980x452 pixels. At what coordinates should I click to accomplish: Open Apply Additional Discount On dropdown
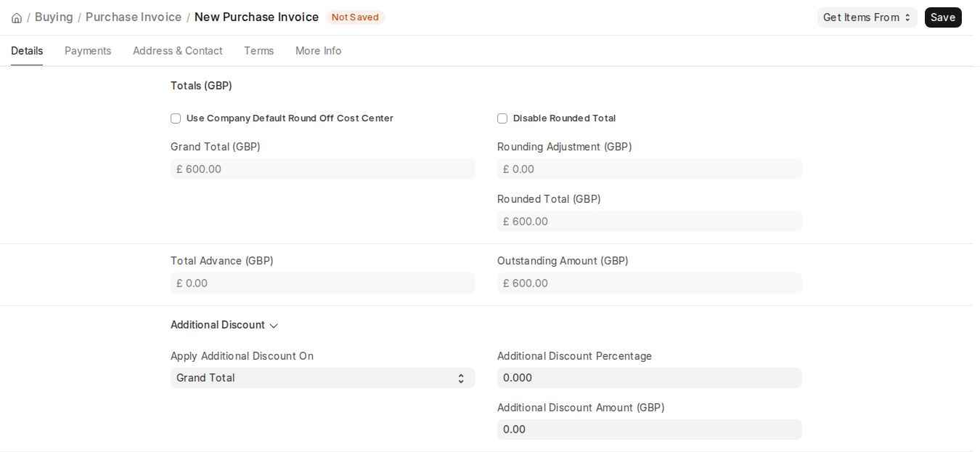coord(323,378)
